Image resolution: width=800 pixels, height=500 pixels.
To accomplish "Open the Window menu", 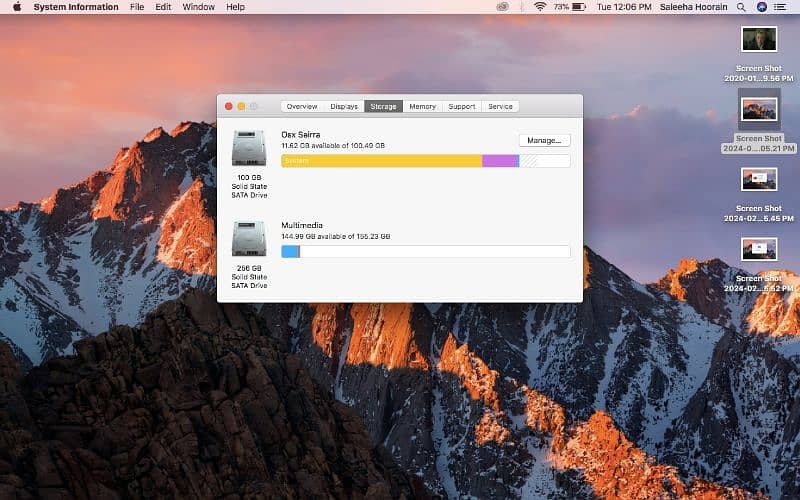I will pyautogui.click(x=198, y=7).
